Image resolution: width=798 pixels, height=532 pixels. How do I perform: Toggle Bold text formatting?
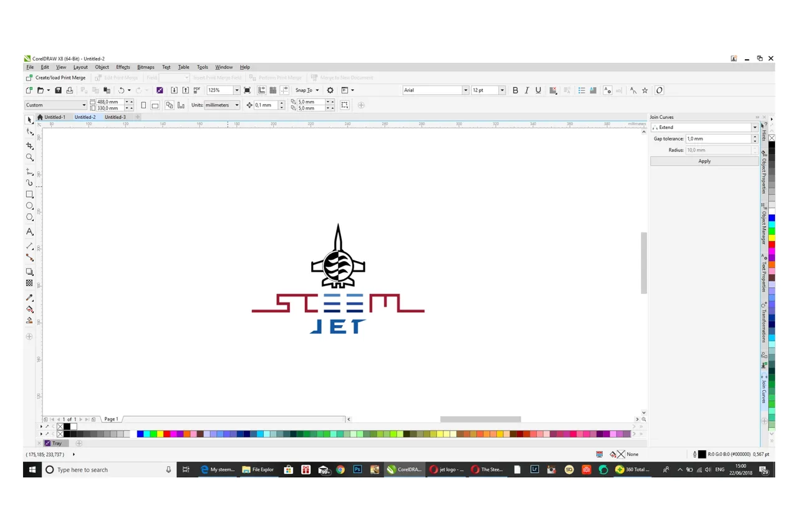(515, 90)
